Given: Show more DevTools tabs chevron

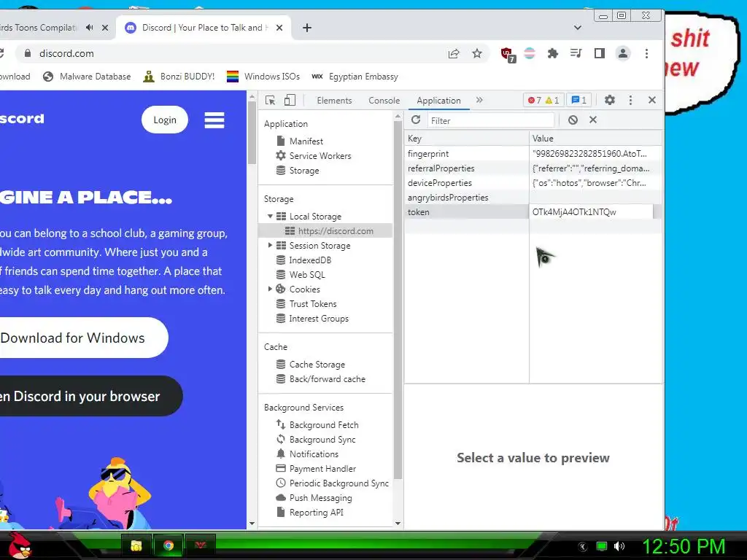Looking at the screenshot, I should [x=479, y=100].
